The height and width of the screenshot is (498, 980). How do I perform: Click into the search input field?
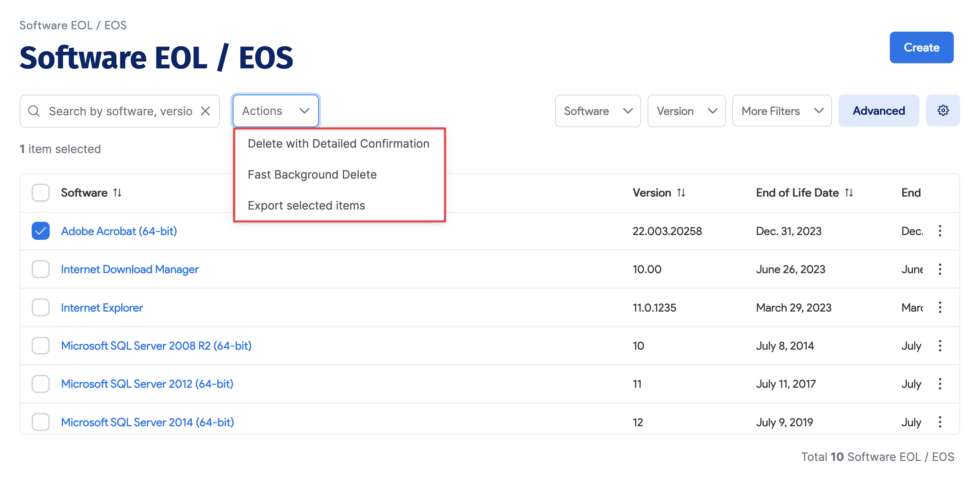pyautogui.click(x=114, y=111)
